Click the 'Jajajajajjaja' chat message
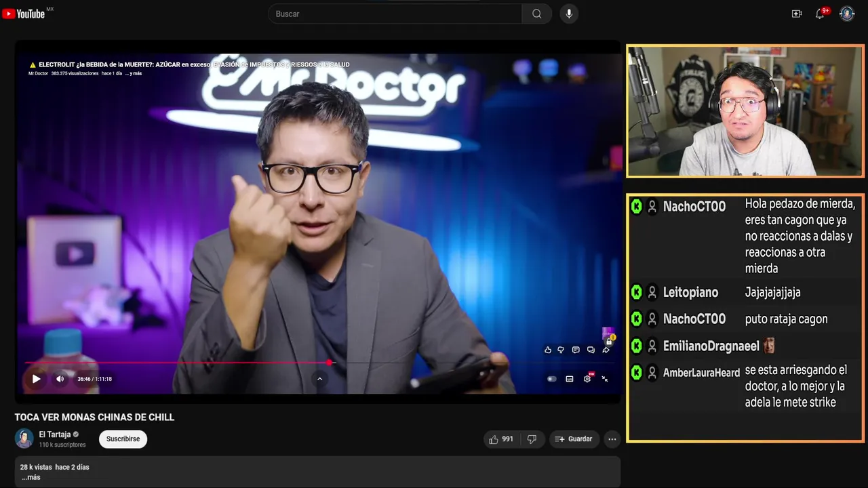Viewport: 868px width, 488px height. click(772, 293)
